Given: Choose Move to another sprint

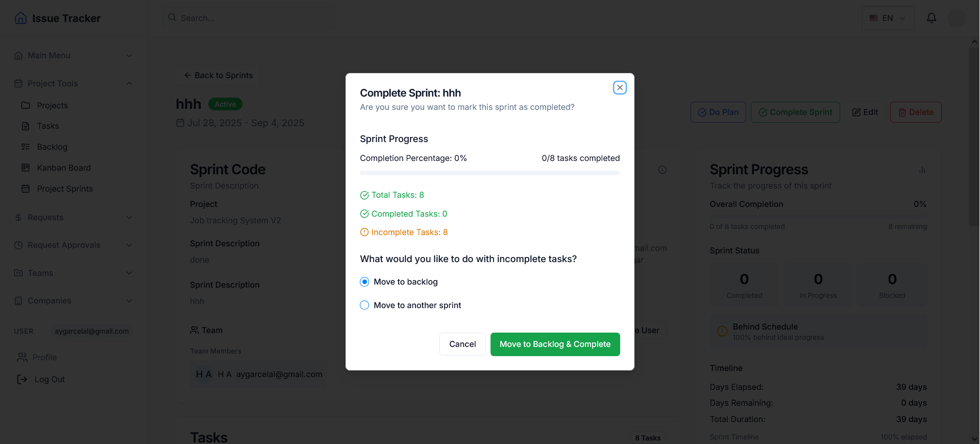Looking at the screenshot, I should coord(364,305).
